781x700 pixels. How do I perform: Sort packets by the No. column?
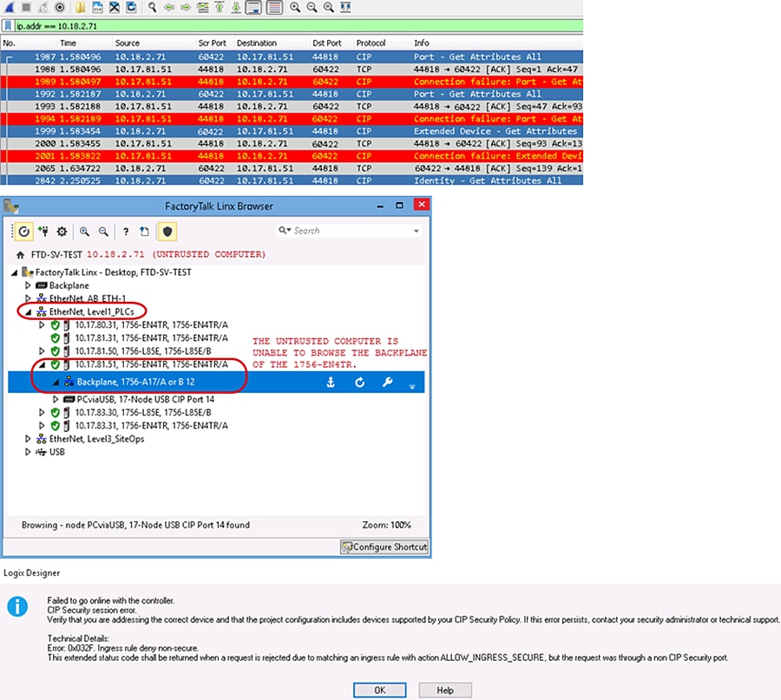pyautogui.click(x=9, y=43)
